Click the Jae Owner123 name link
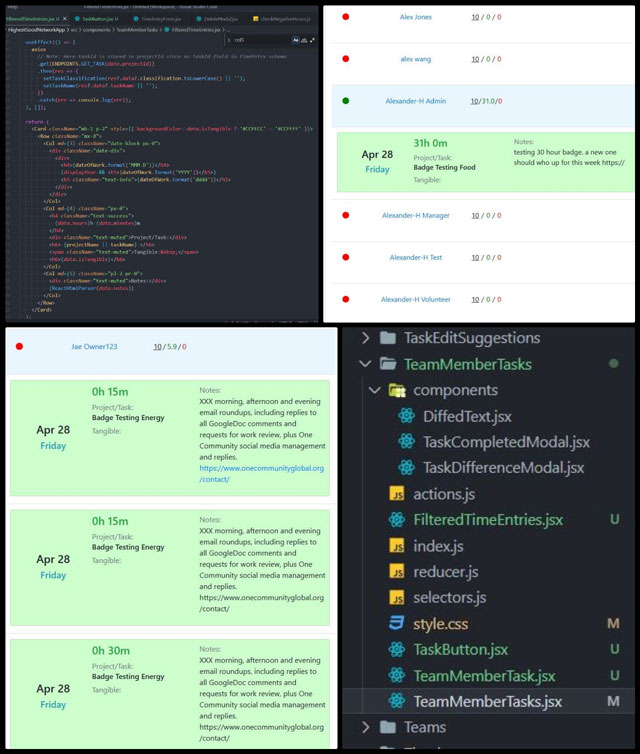Image resolution: width=640 pixels, height=754 pixels. (x=94, y=347)
